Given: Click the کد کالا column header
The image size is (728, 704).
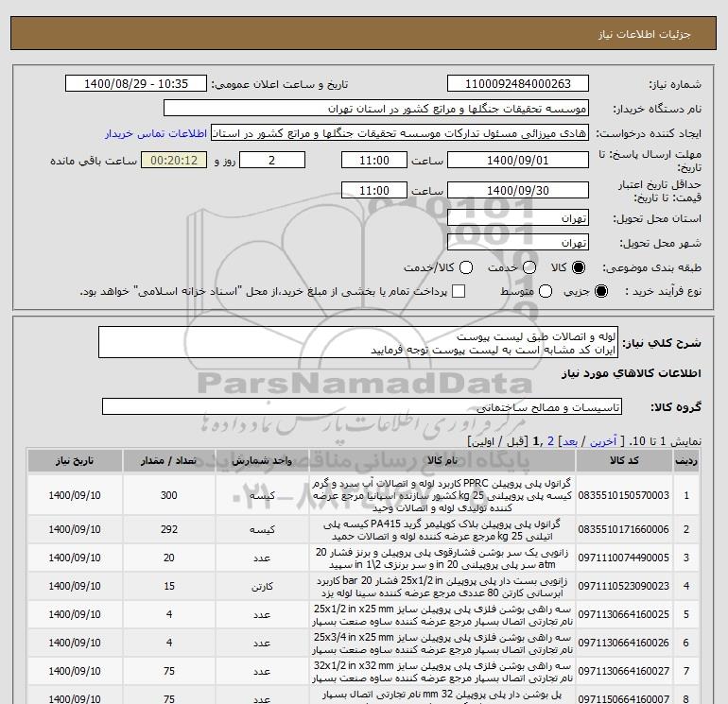Looking at the screenshot, I should click(624, 461).
